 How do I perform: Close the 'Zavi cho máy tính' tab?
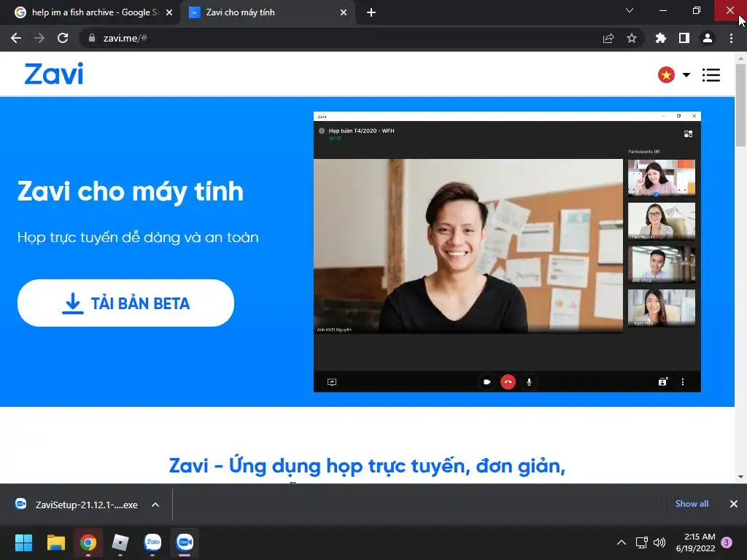(x=344, y=12)
